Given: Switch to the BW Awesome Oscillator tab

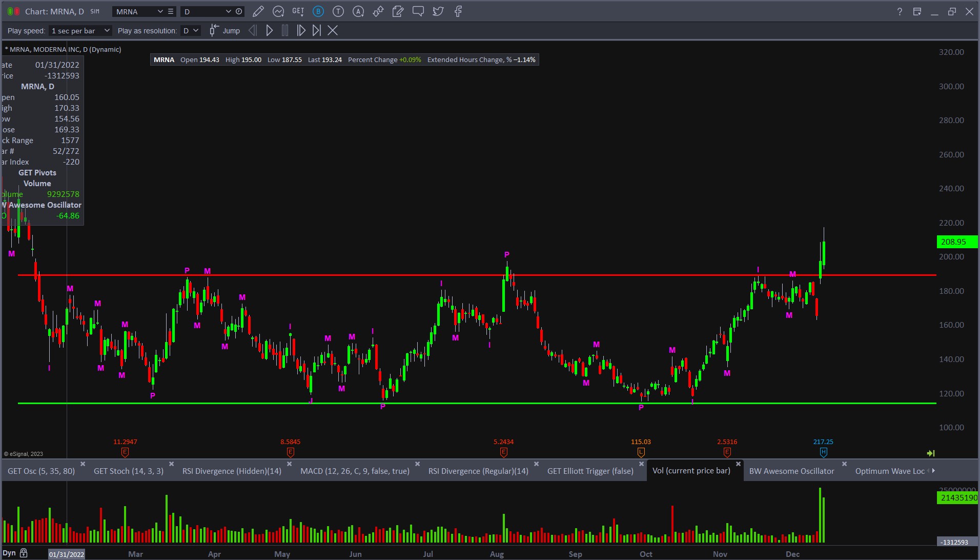Looking at the screenshot, I should click(791, 471).
